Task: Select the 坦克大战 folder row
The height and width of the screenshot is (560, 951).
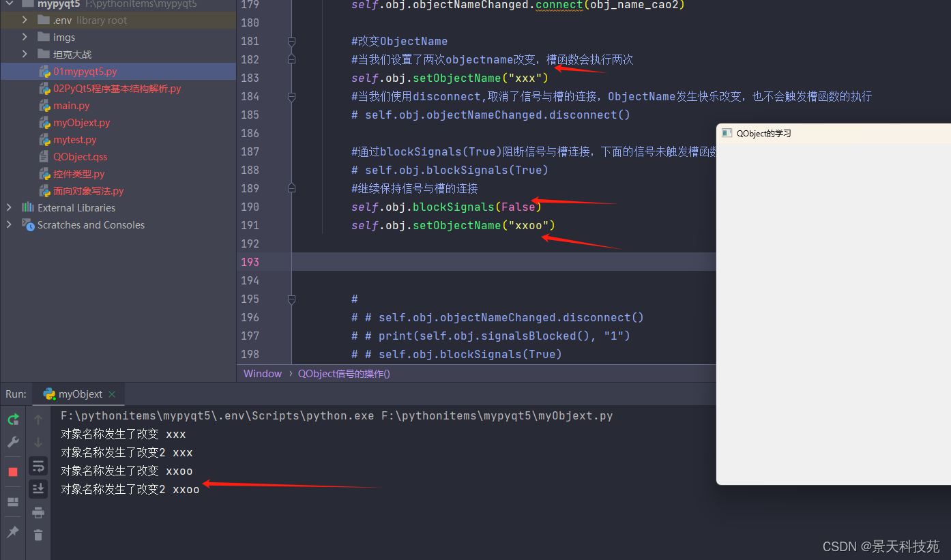Action: (x=118, y=54)
